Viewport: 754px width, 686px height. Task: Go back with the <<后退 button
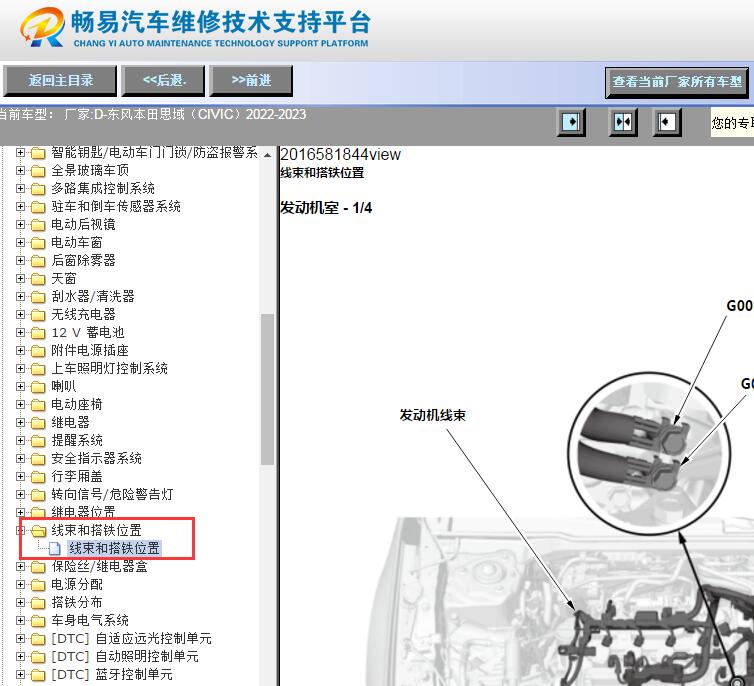click(x=163, y=81)
